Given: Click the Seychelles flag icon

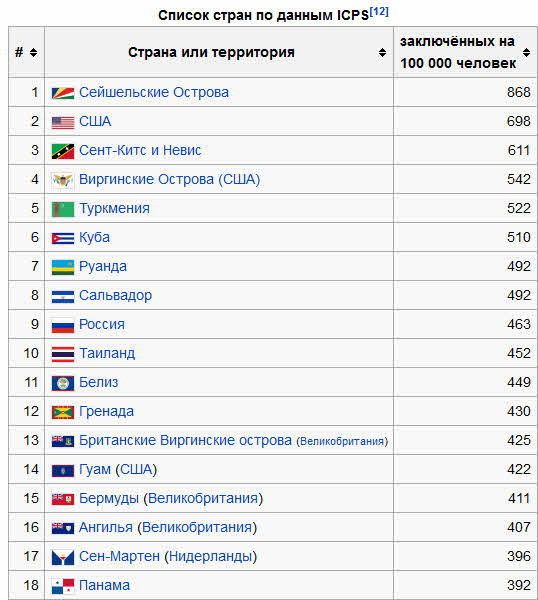Looking at the screenshot, I should (x=63, y=93).
